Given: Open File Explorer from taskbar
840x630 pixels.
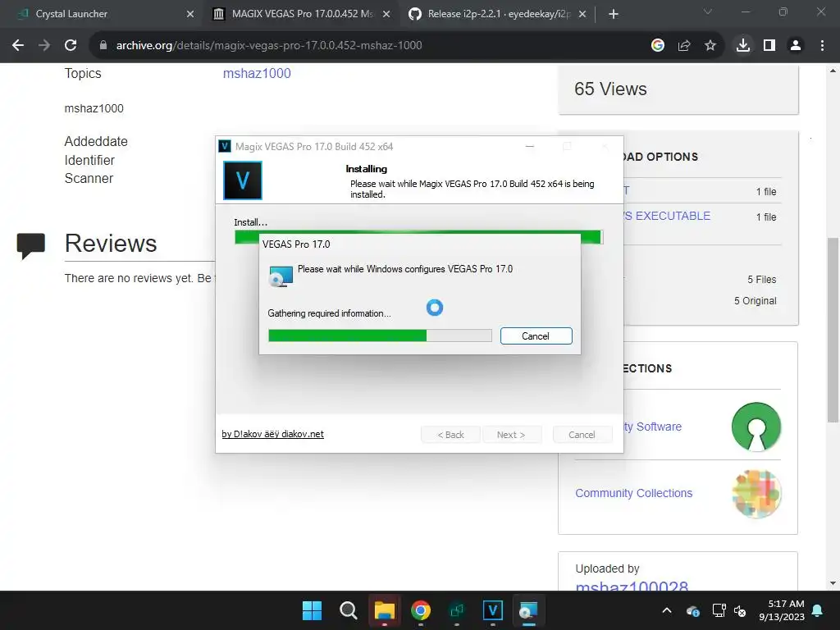Looking at the screenshot, I should click(384, 610).
